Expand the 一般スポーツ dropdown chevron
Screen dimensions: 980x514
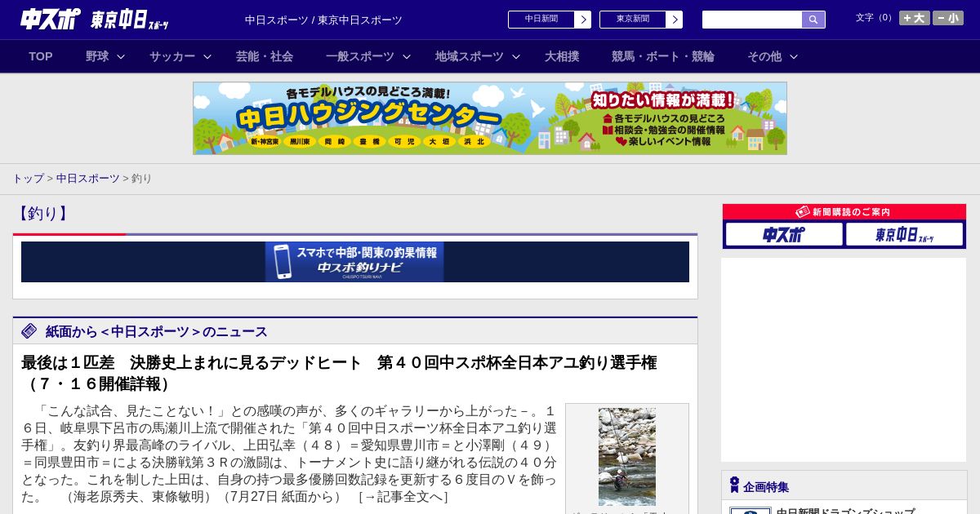point(407,56)
